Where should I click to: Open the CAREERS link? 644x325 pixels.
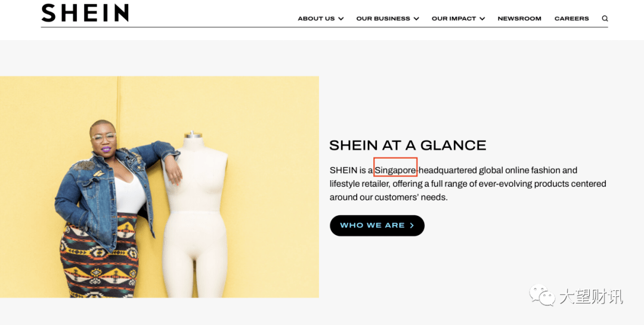(572, 18)
